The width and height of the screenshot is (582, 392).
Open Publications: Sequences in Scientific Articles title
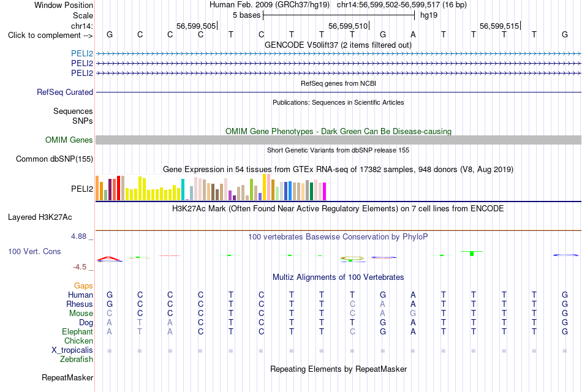338,102
